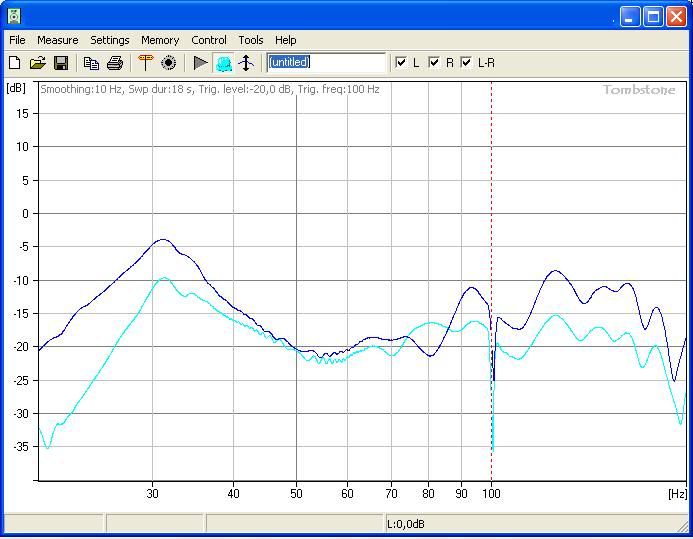Open the Measure menu

tap(57, 40)
